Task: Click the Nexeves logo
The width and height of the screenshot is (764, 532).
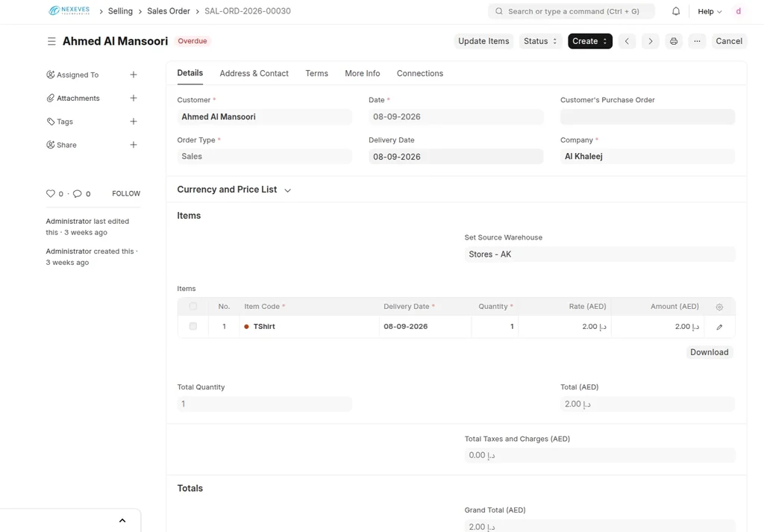Action: pos(69,10)
